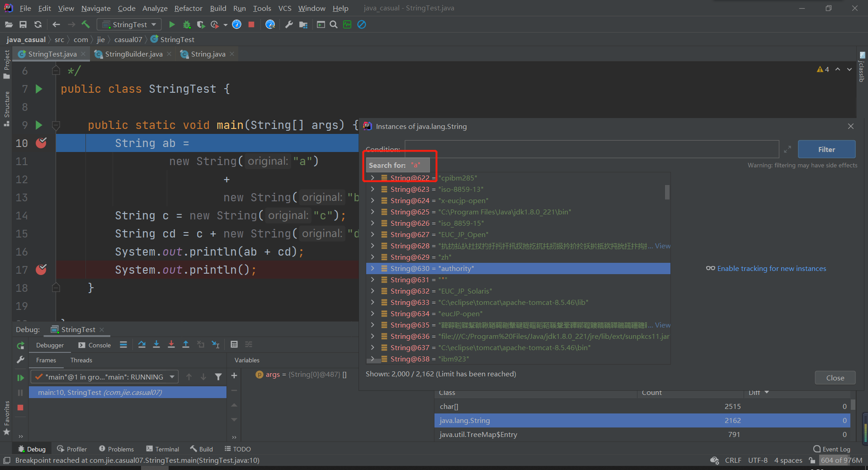
Task: Select the main:10, StringTest frame
Action: [x=127, y=392]
